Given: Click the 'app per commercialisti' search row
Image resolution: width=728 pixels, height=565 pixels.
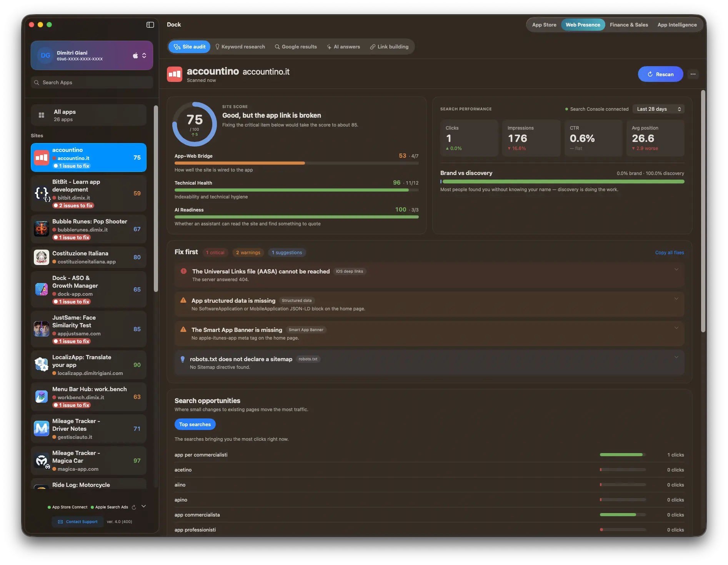Looking at the screenshot, I should click(429, 455).
